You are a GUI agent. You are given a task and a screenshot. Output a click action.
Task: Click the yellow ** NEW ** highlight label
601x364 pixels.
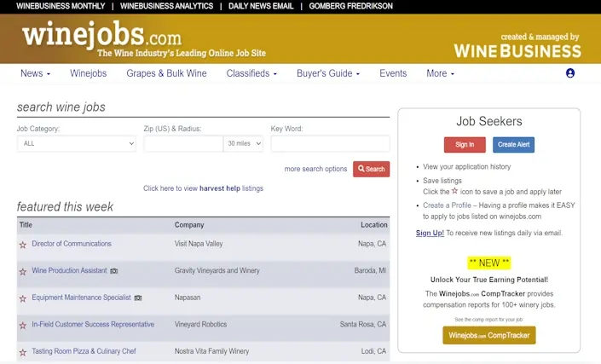point(489,263)
